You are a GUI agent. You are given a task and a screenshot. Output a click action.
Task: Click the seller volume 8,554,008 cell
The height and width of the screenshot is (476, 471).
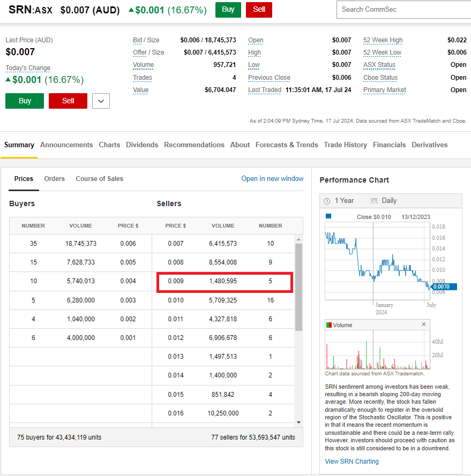[223, 262]
